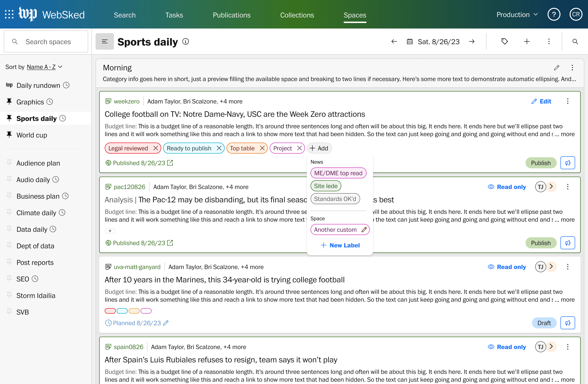Click New Label in the dropdown
This screenshot has width=588, height=384.
(340, 245)
